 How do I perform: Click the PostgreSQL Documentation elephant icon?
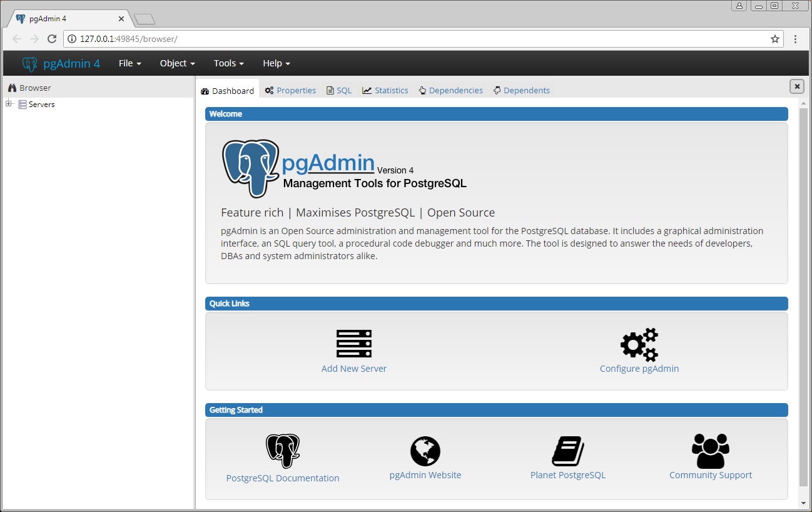pyautogui.click(x=283, y=451)
